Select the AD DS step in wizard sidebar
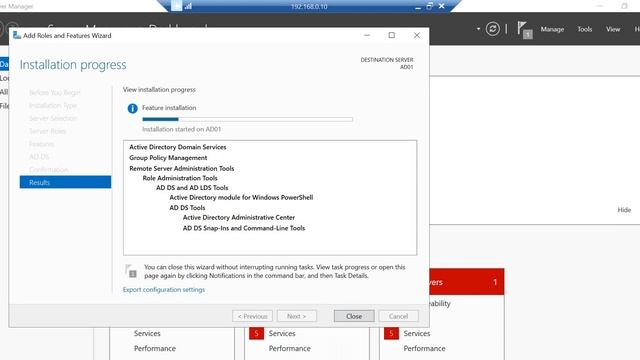Image resolution: width=640 pixels, height=360 pixels. click(x=39, y=157)
